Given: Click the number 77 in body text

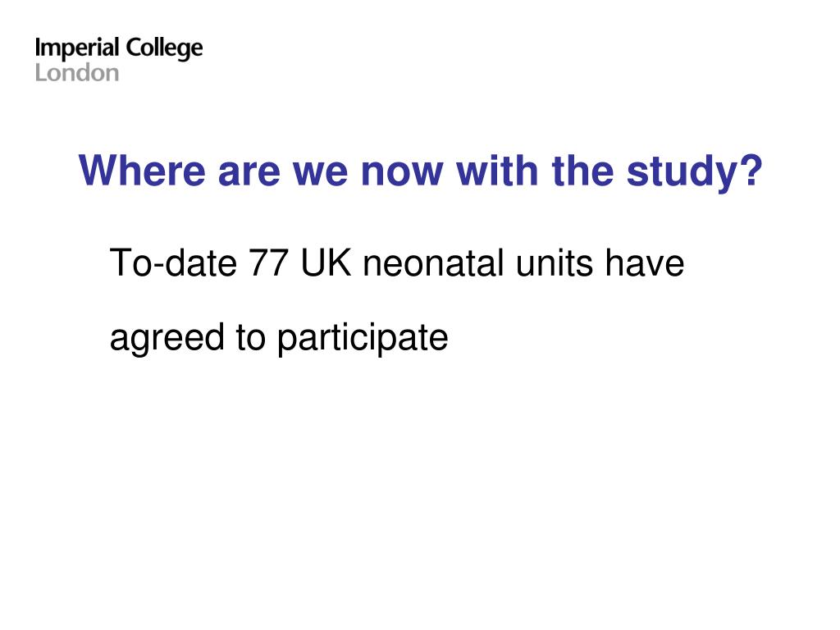Looking at the screenshot, I should pyautogui.click(x=269, y=263).
